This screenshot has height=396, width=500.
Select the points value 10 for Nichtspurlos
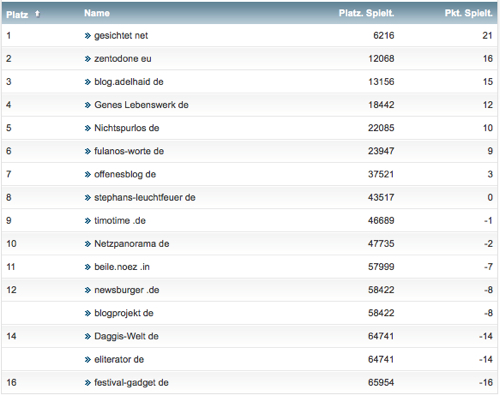488,128
